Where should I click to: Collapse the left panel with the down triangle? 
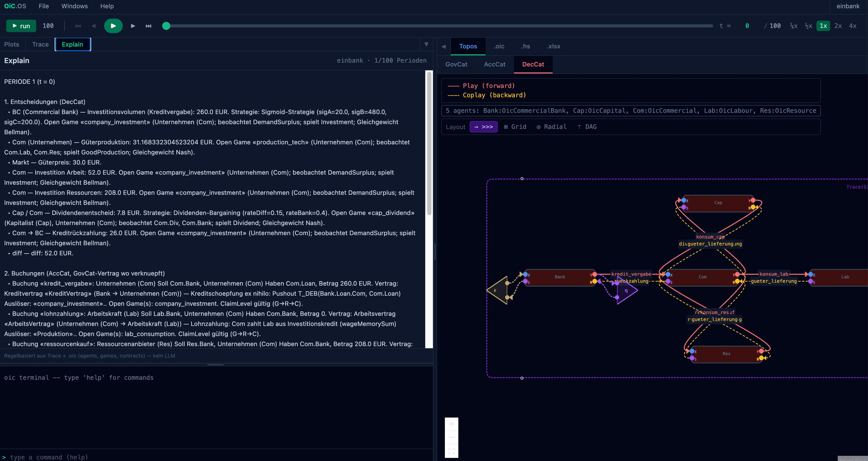click(x=426, y=44)
